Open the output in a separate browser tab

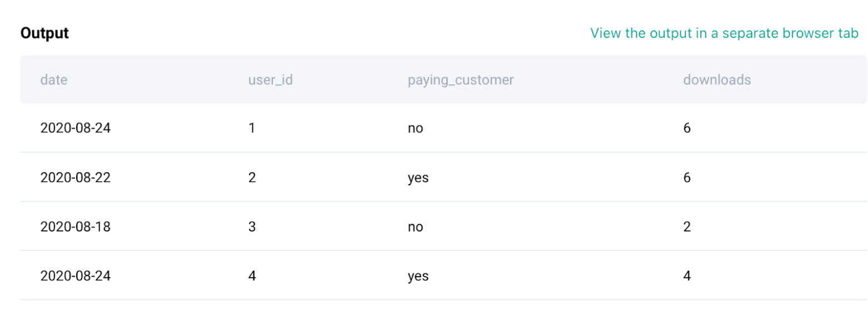pos(724,33)
